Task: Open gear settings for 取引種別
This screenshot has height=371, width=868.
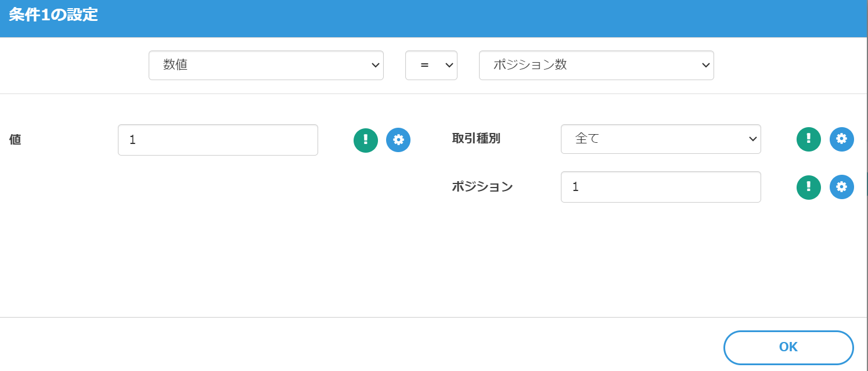Action: 841,139
